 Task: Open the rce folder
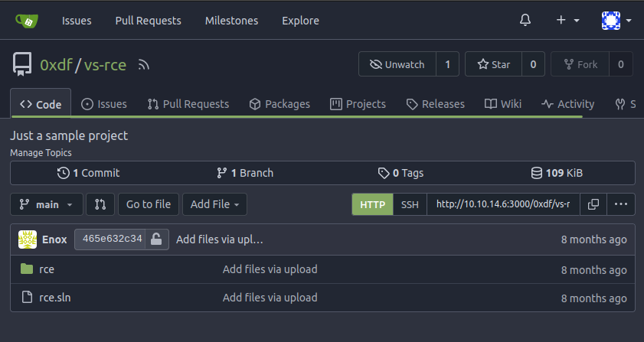pos(47,269)
